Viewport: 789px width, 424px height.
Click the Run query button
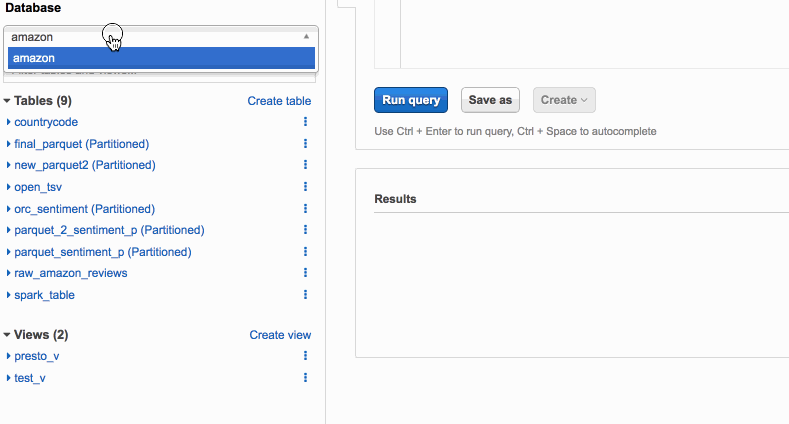point(411,100)
